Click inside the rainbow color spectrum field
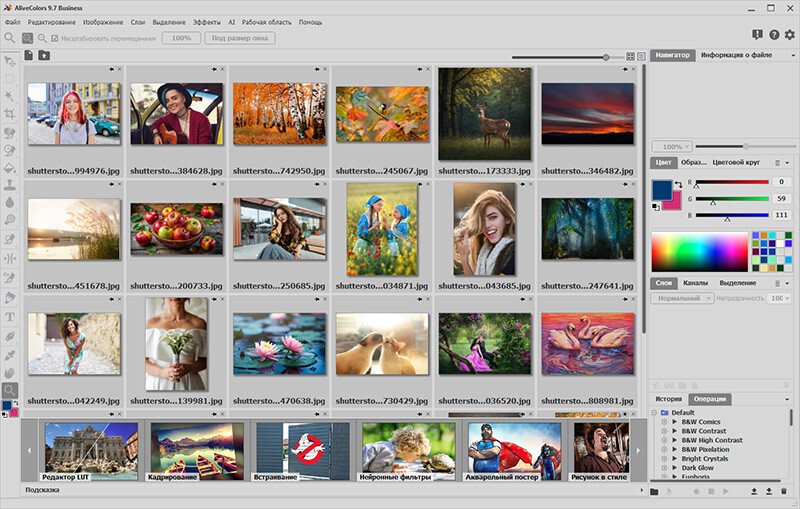 tap(698, 251)
